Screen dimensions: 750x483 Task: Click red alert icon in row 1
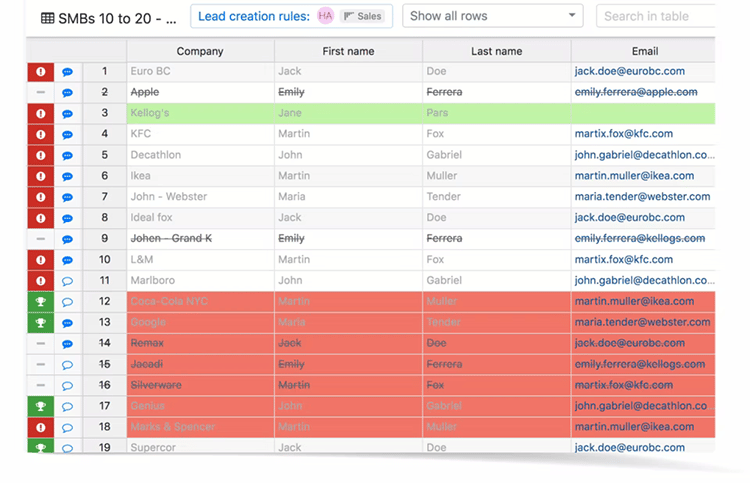point(41,72)
